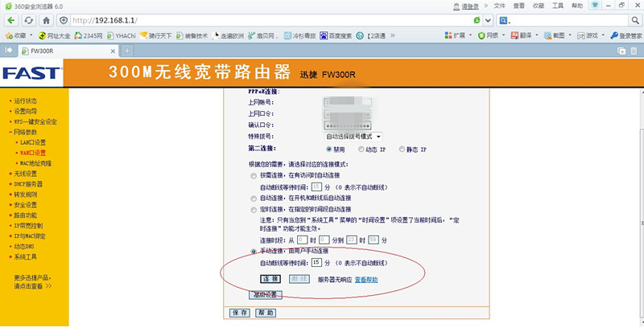644x328 pixels.
Task: Open the 查看帮助 help link
Action: coord(366,280)
